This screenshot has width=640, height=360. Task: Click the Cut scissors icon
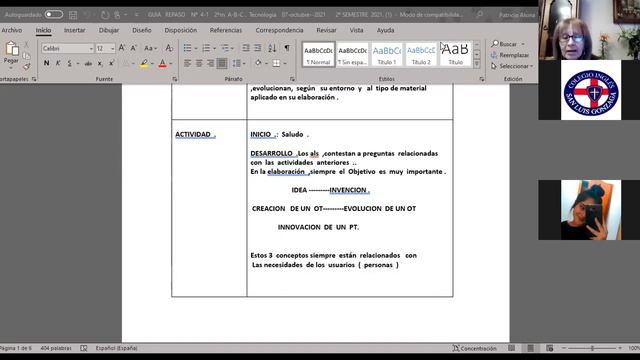[x=27, y=44]
